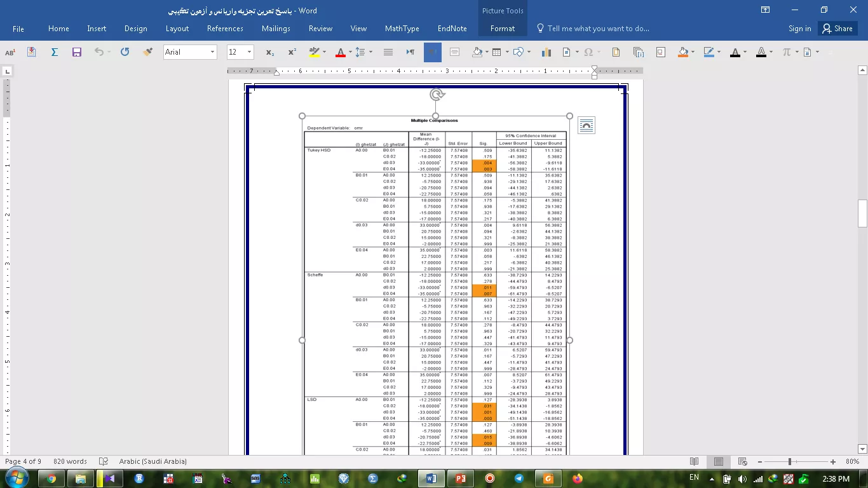Insert a chart using the bar chart icon
The width and height of the screenshot is (868, 488).
pyautogui.click(x=546, y=52)
